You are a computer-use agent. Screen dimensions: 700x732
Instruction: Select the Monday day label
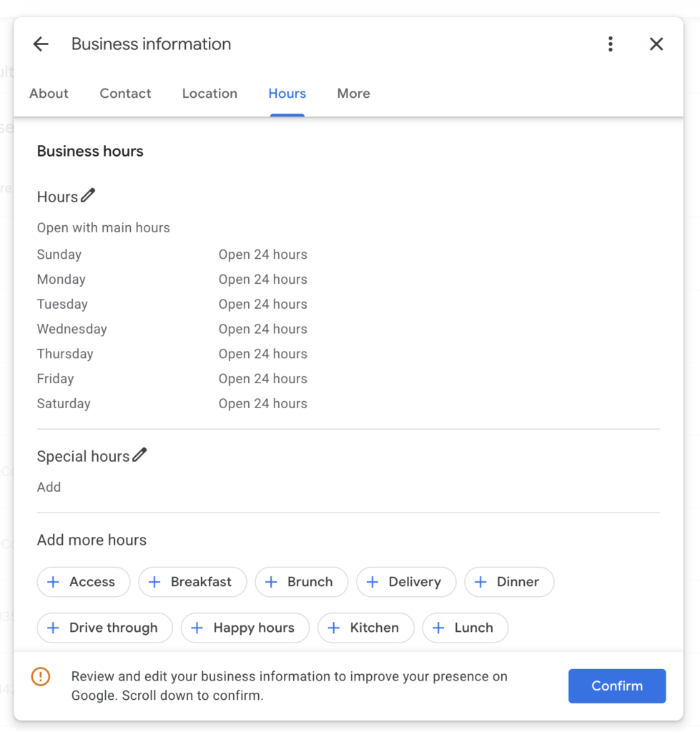coord(61,280)
